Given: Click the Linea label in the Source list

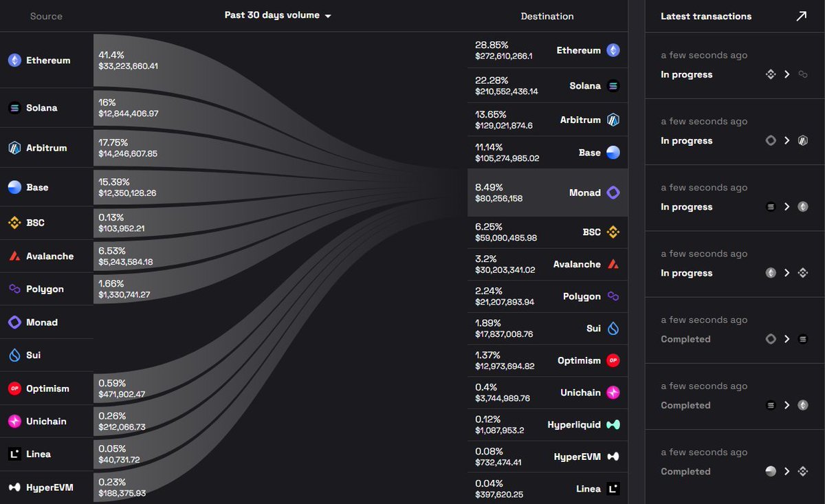Looking at the screenshot, I should pyautogui.click(x=38, y=454).
